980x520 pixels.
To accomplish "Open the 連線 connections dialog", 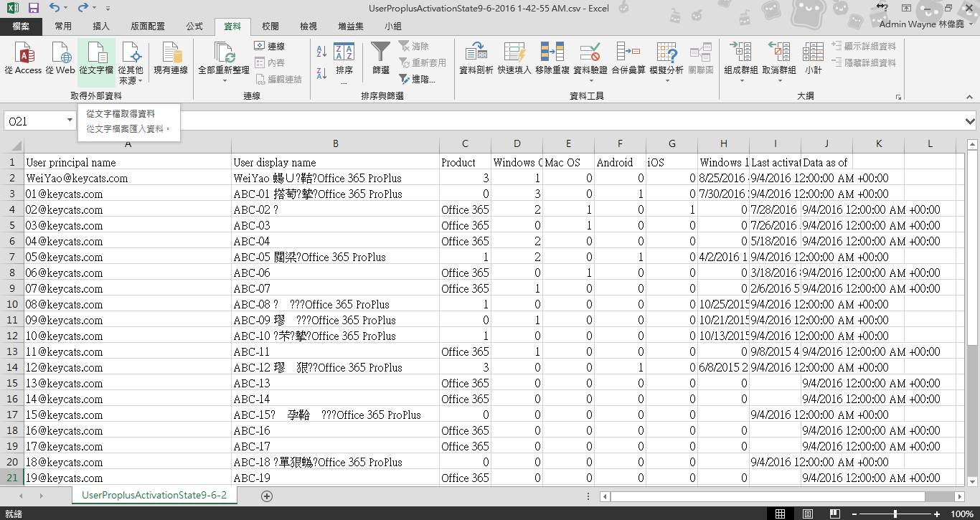I will point(270,46).
